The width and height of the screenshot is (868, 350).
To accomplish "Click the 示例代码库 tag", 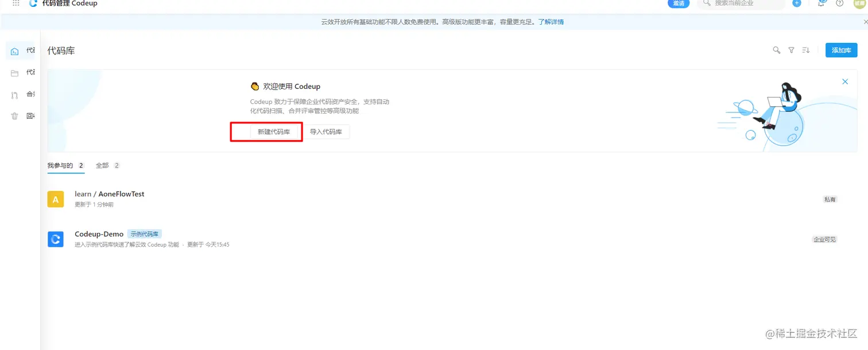I will [x=145, y=234].
